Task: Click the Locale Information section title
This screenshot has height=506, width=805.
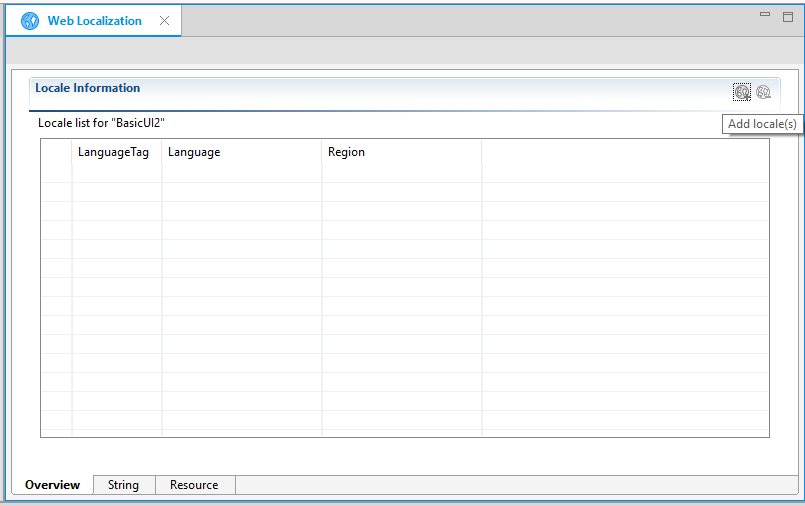Action: click(x=88, y=88)
